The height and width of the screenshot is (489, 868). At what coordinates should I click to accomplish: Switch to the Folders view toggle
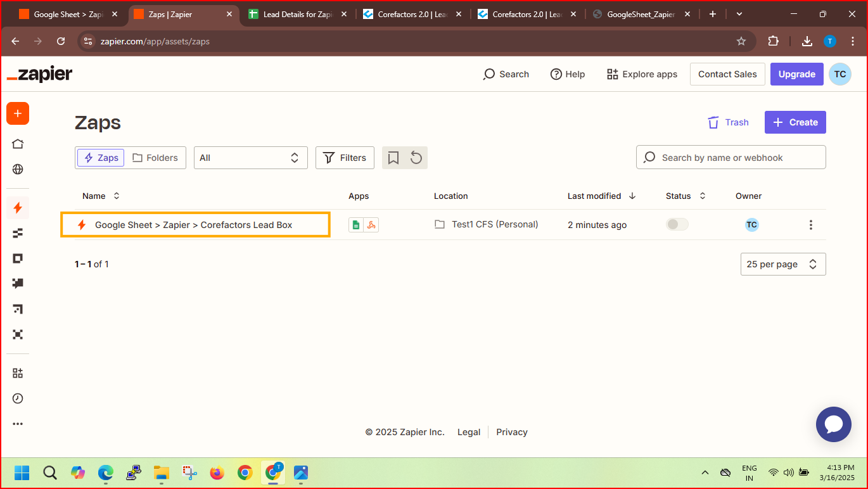point(155,158)
